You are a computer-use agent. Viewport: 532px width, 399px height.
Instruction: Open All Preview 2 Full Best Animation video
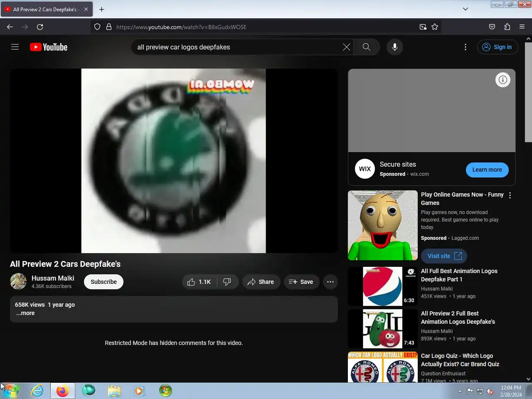(x=458, y=318)
